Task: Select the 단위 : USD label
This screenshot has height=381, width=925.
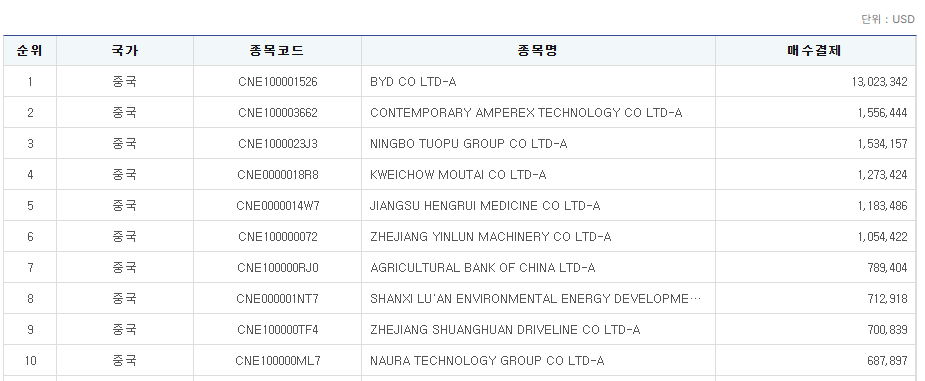Action: click(888, 19)
